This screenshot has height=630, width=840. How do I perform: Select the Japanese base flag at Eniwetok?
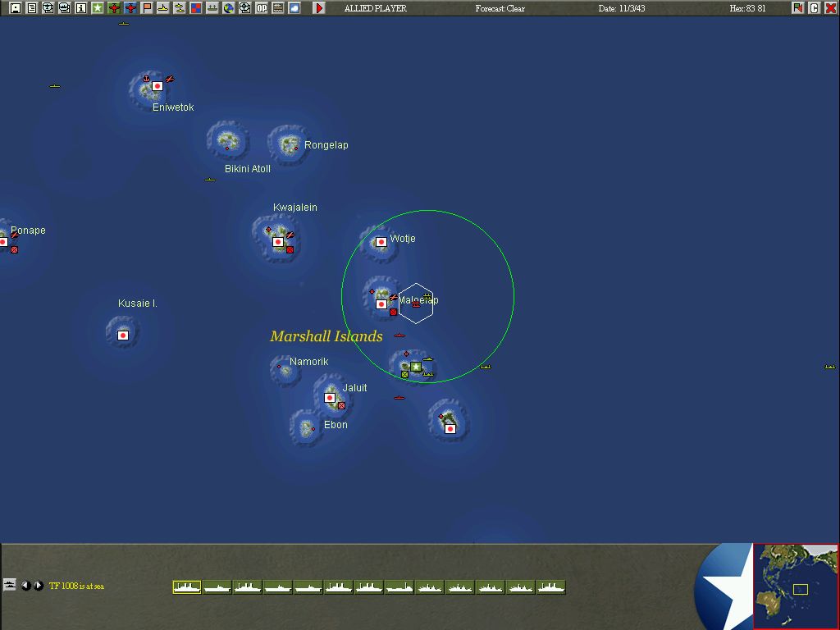(x=157, y=86)
